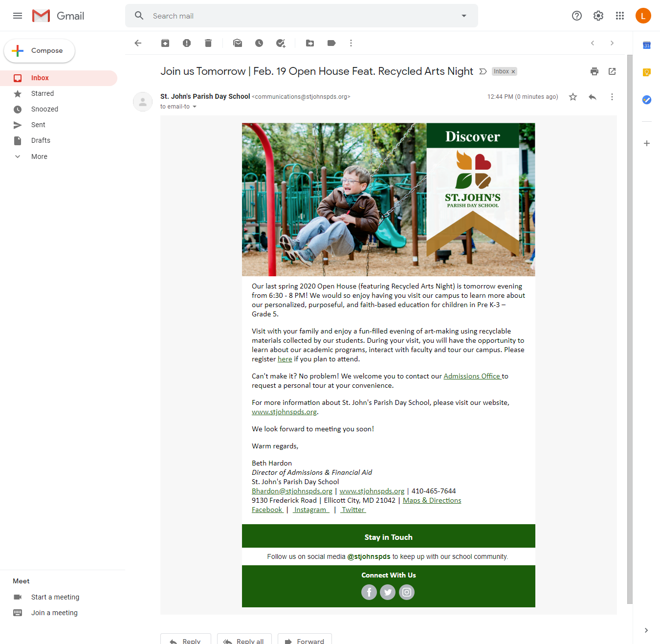Viewport: 660px width, 644px height.
Task: Open the main menu hamburger icon
Action: (18, 16)
